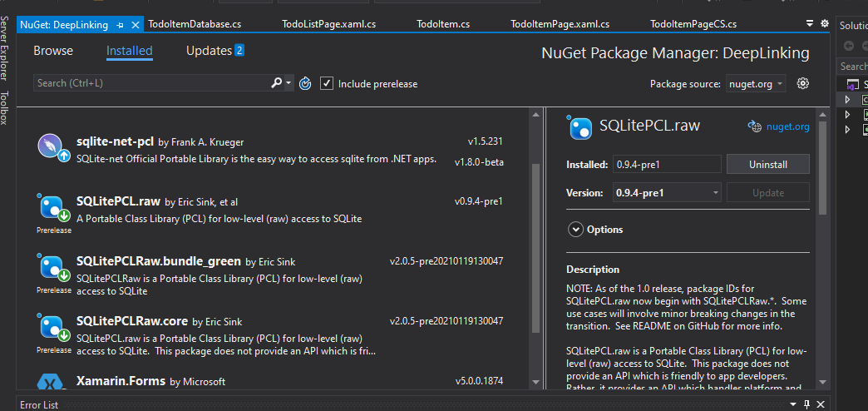Viewport: 868px width, 411px height.
Task: Open the TodoItemPageCS.cs tab
Action: tap(693, 24)
